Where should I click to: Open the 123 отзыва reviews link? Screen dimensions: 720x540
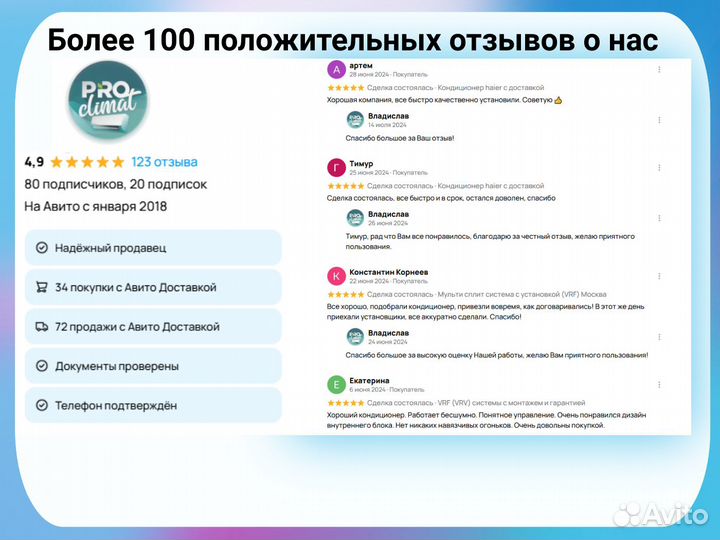(164, 162)
